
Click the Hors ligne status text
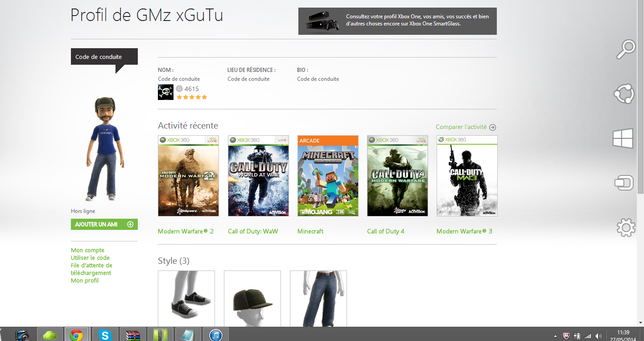[83, 211]
